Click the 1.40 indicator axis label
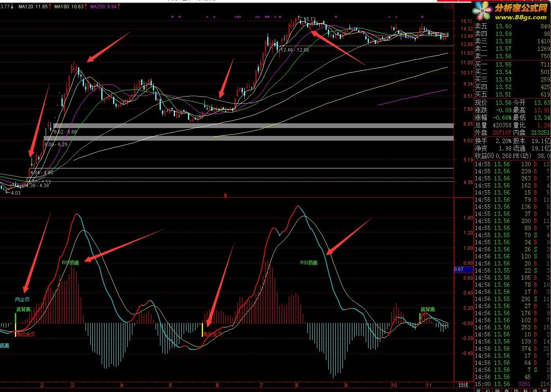 (x=468, y=218)
